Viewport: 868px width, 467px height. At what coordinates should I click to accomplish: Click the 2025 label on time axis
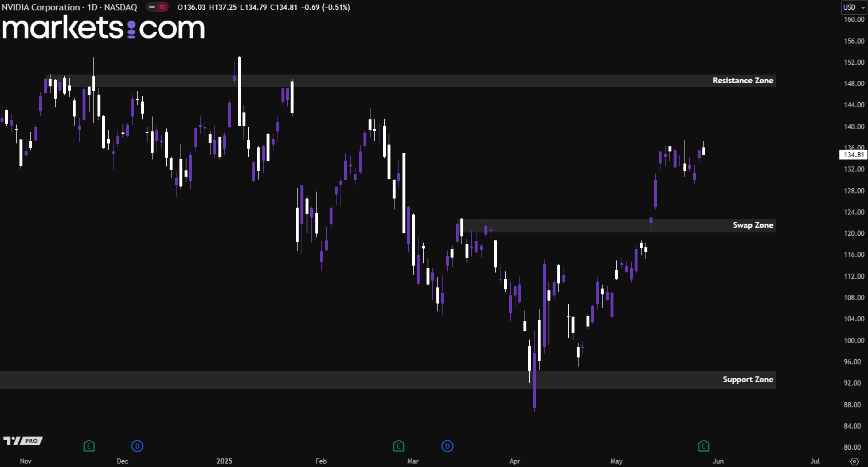224,461
